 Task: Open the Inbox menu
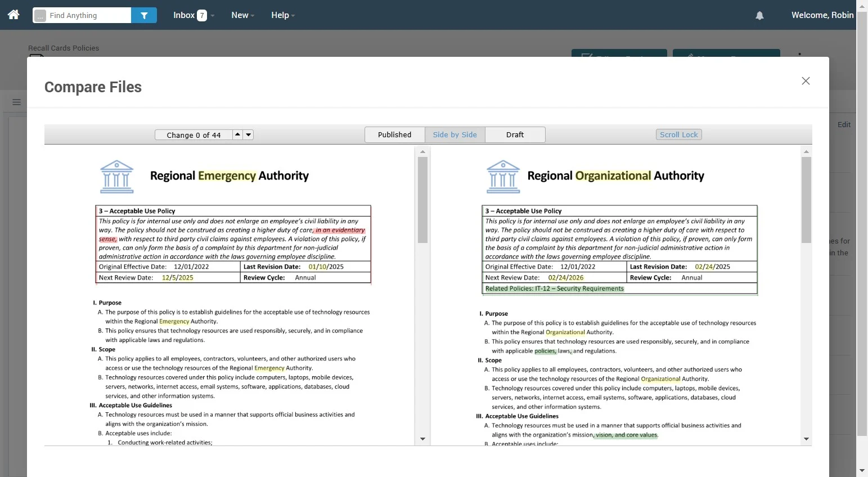click(194, 15)
